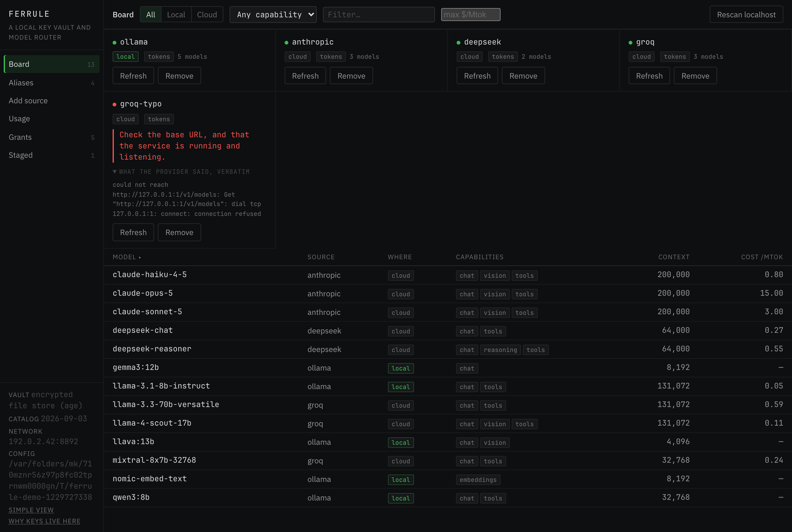Click the red groq-typo status dot
The width and height of the screenshot is (792, 532).
[114, 105]
